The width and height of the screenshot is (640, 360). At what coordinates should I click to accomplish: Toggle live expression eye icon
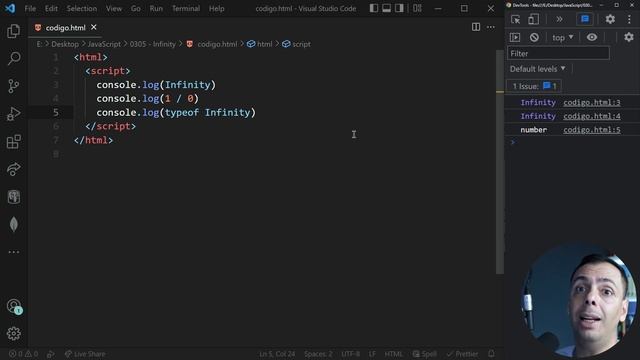pyautogui.click(x=592, y=38)
